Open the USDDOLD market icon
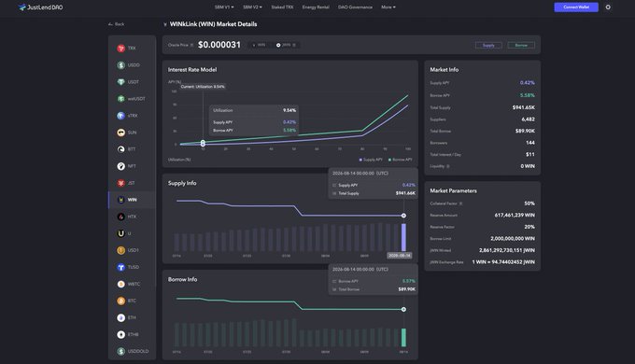The height and width of the screenshot is (364, 635). (x=120, y=352)
